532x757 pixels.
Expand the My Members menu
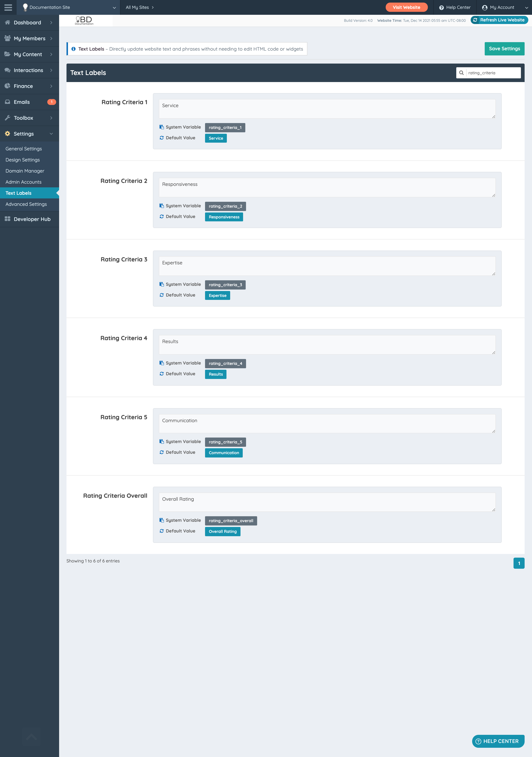(30, 38)
